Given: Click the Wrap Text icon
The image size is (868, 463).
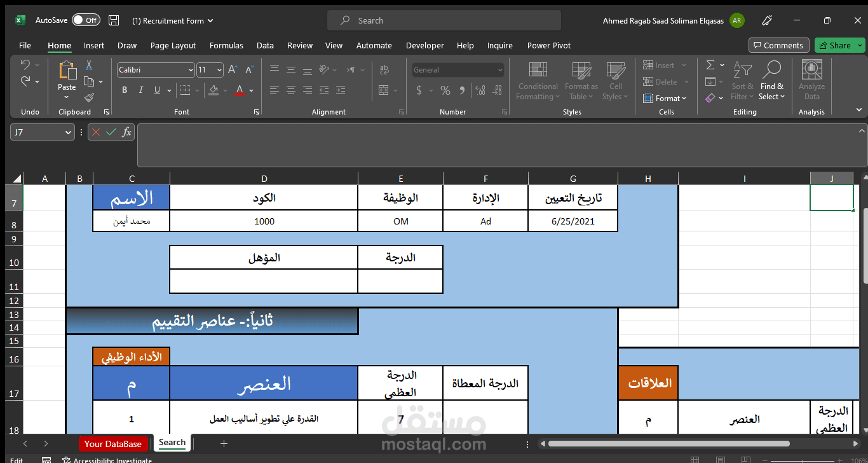Looking at the screenshot, I should point(384,70).
